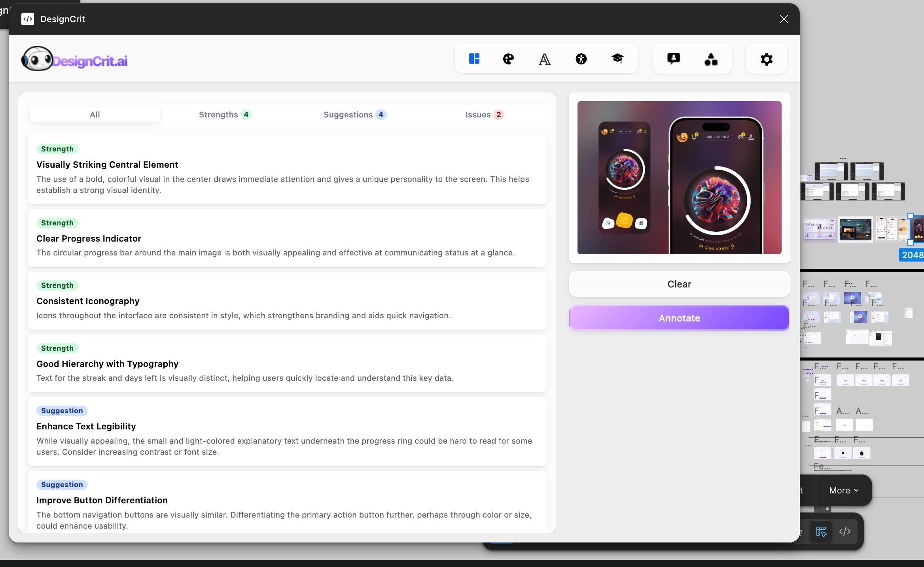Select the dev mode code icon
Viewport: 924px width, 567px height.
(844, 531)
